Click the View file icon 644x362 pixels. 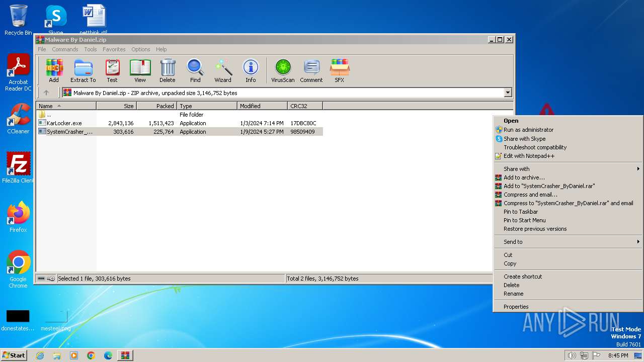[x=140, y=71]
